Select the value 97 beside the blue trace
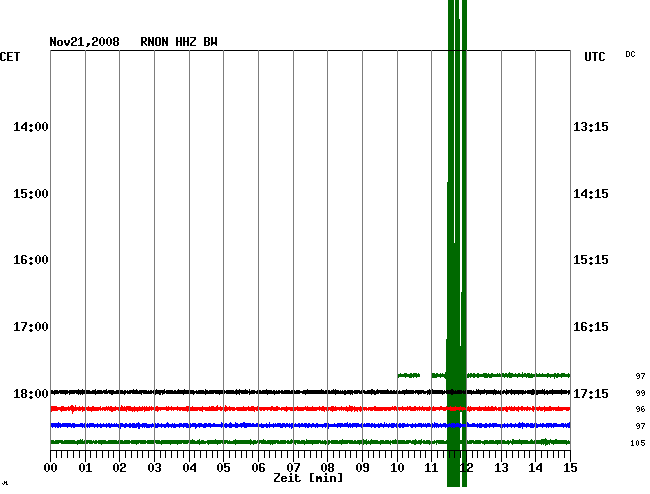The height and width of the screenshot is (494, 650). click(x=640, y=426)
